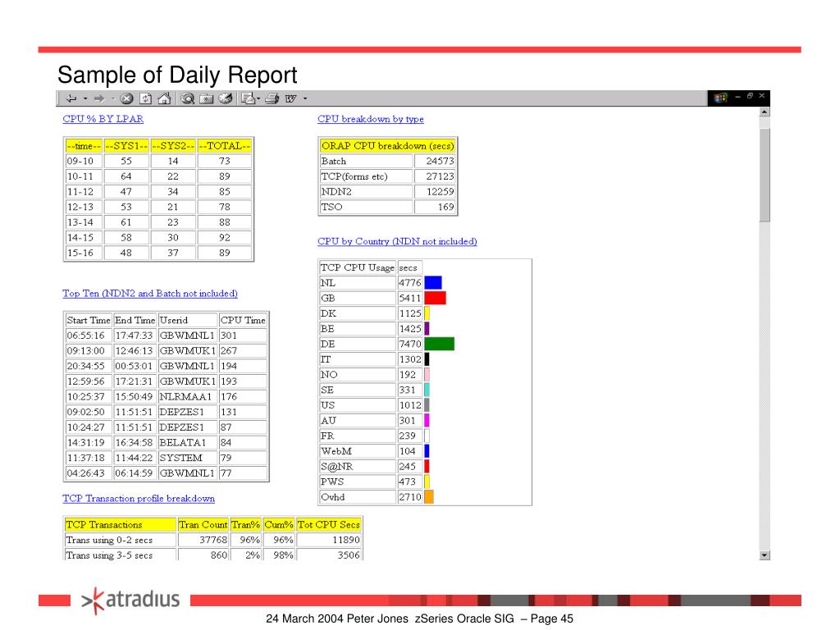Click the 09-10 time row cell
This screenshot has width=840, height=630.
[84, 162]
